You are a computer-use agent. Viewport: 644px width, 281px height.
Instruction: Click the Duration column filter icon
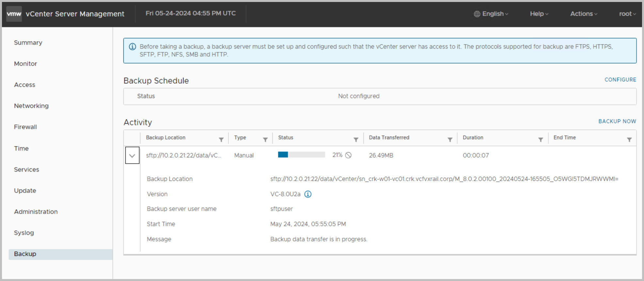[540, 140]
